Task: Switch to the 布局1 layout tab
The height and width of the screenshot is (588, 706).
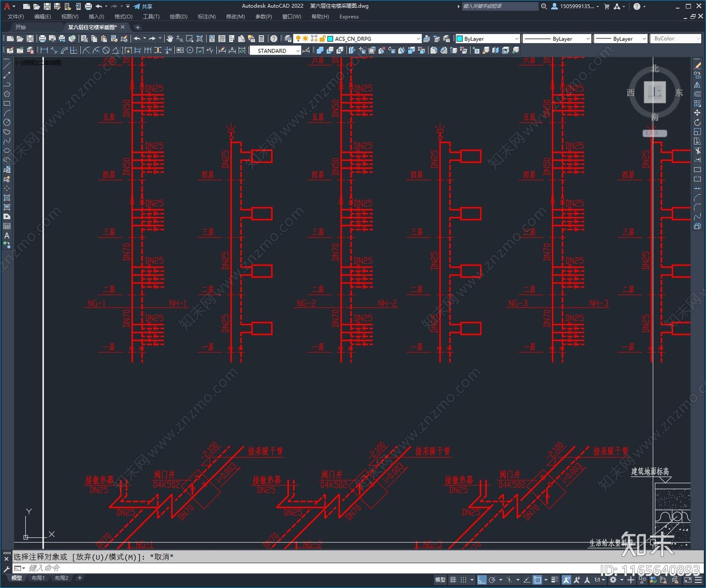Action: 38,578
